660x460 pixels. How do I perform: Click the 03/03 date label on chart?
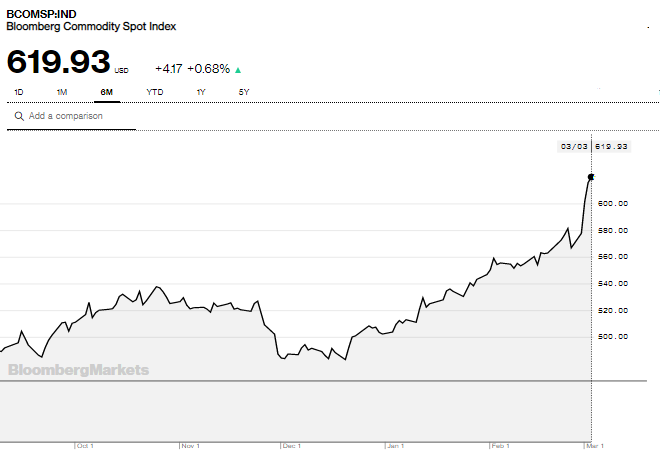coord(574,146)
